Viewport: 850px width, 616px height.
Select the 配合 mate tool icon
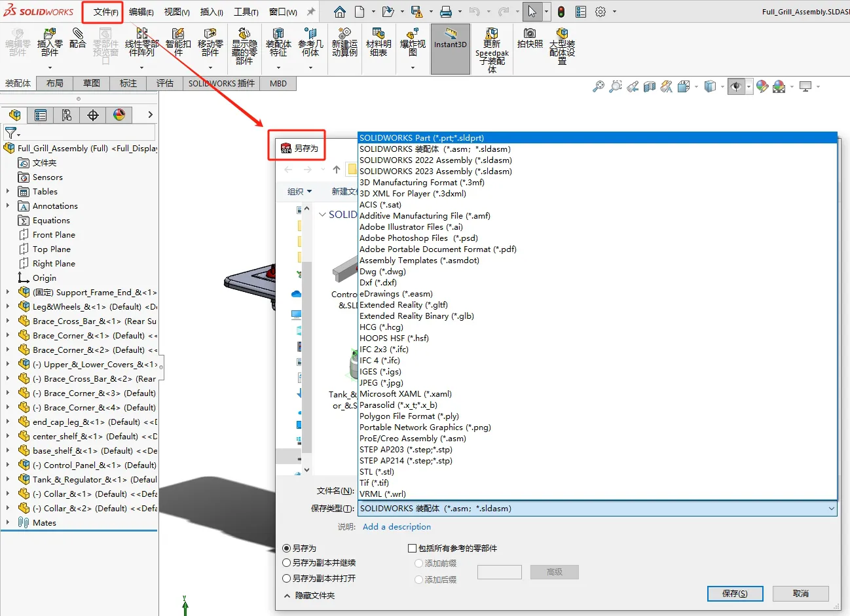coord(78,38)
